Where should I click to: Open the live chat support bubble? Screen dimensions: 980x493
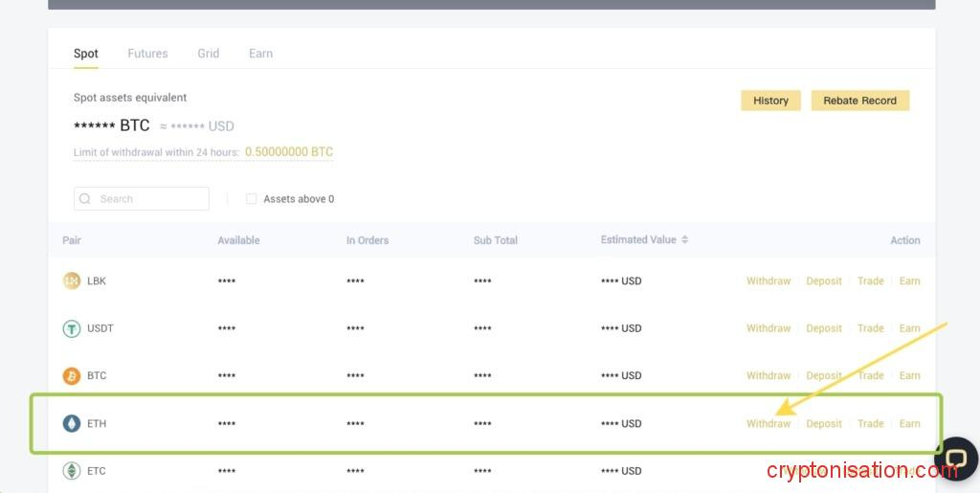[954, 459]
